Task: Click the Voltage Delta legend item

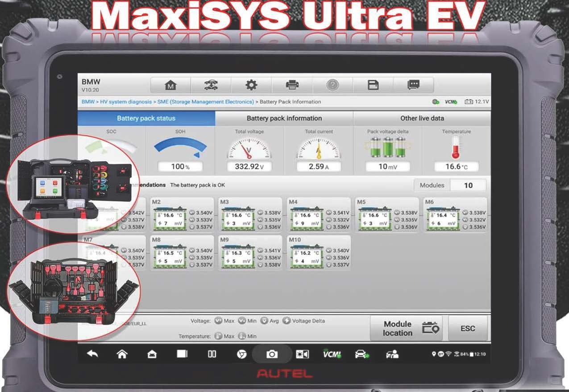Action: tap(304, 321)
